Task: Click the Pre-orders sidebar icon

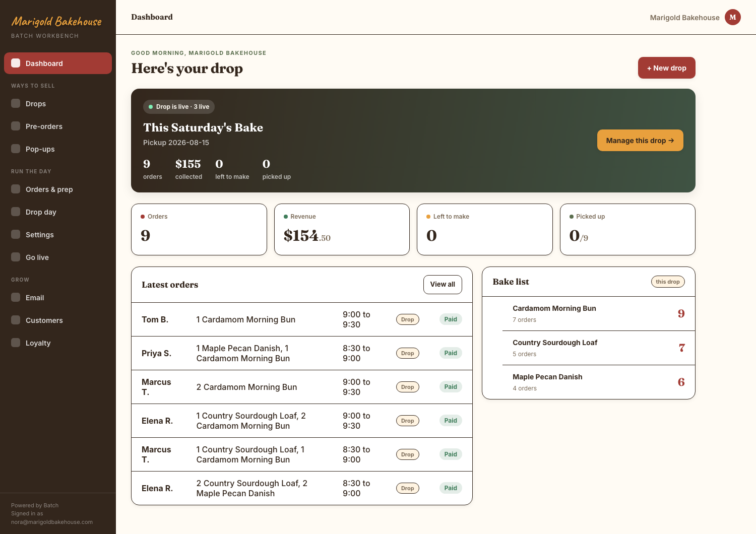Action: pyautogui.click(x=16, y=126)
